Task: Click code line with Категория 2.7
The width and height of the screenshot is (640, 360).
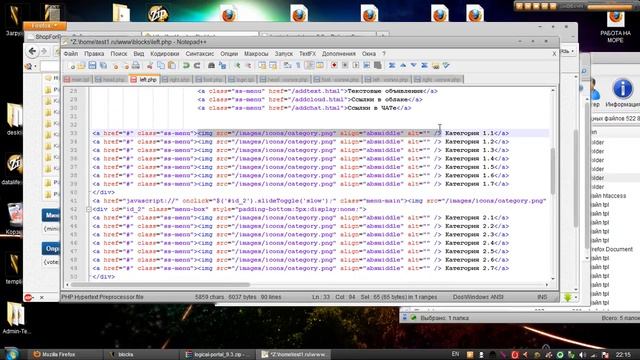Action: [300, 268]
